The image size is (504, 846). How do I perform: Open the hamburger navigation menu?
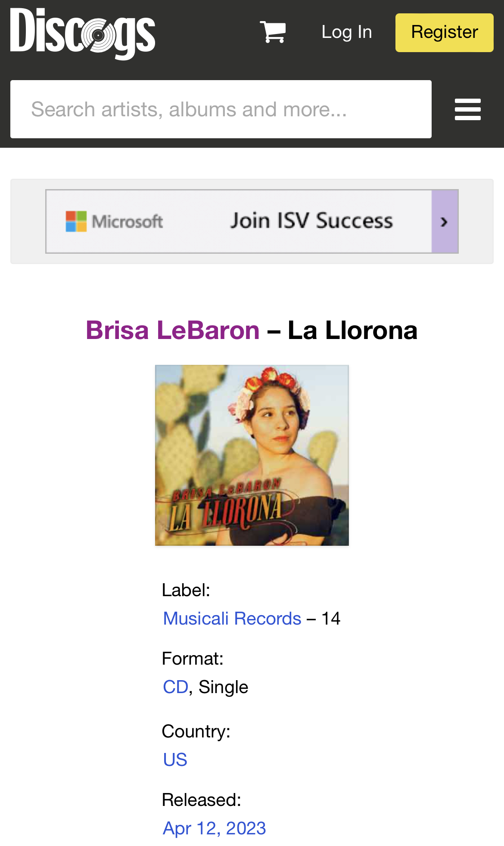(x=467, y=109)
